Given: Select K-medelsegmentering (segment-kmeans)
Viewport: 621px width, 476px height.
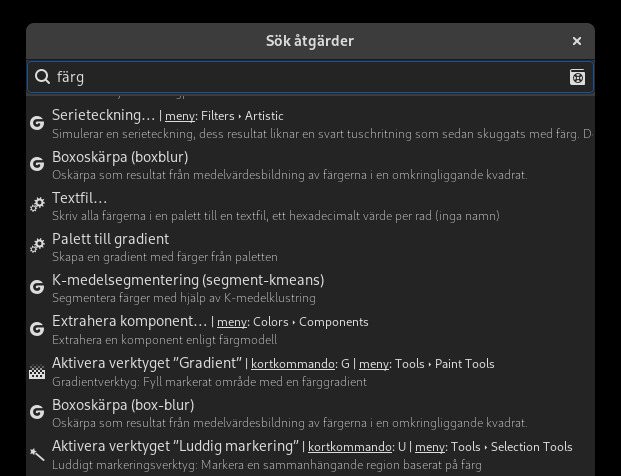Looking at the screenshot, I should (310, 288).
